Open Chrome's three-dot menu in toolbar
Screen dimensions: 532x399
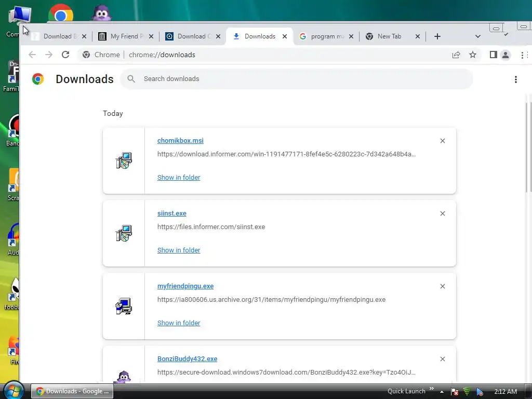coord(522,55)
